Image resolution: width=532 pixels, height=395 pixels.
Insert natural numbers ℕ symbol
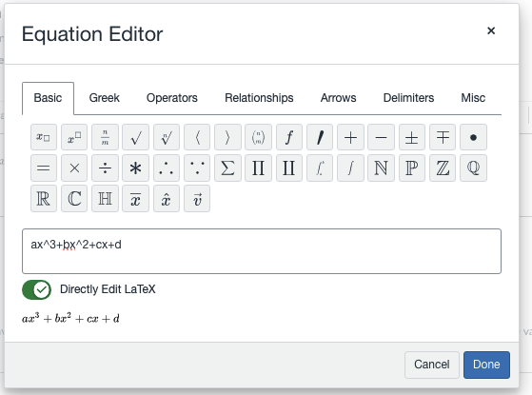click(381, 168)
